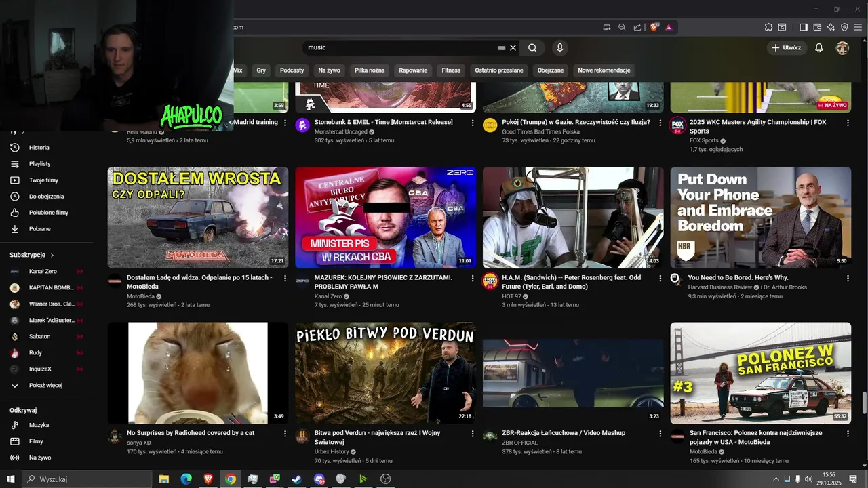Select the Nowe rekomendacje chip
The height and width of the screenshot is (488, 868).
coord(604,70)
